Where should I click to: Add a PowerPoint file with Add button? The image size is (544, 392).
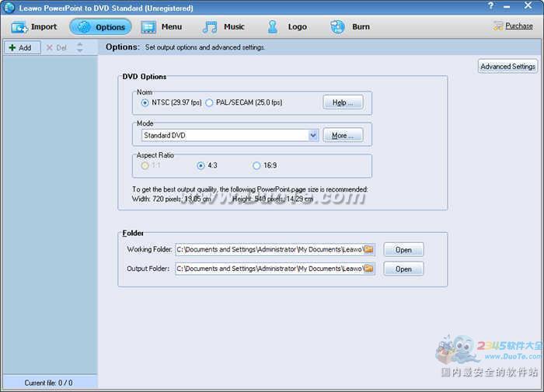(23, 47)
